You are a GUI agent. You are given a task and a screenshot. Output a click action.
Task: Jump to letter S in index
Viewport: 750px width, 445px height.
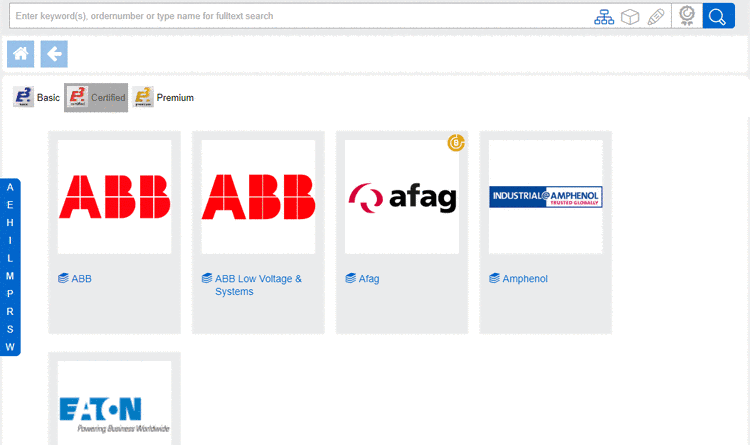(x=10, y=329)
